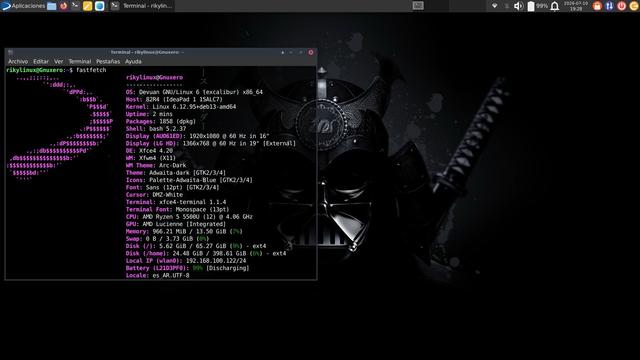Open the Terminal menu in menu bar
Screen dimensions: 640x360
coord(80,62)
